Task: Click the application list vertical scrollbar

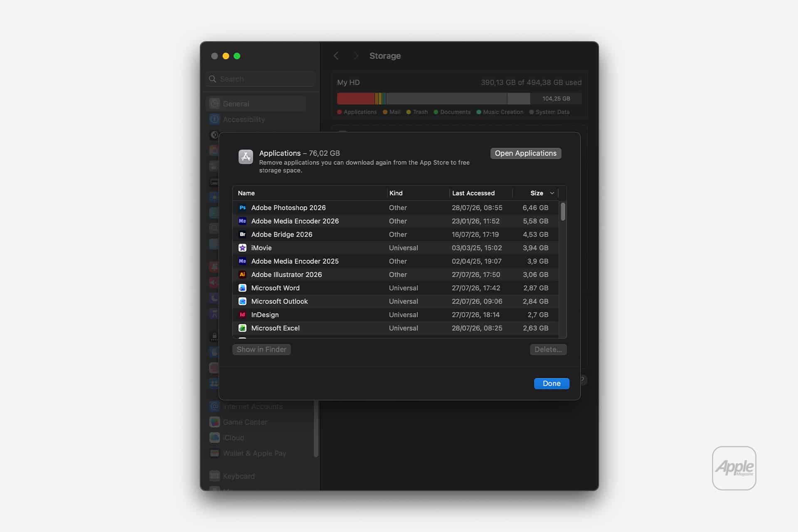Action: tap(563, 212)
